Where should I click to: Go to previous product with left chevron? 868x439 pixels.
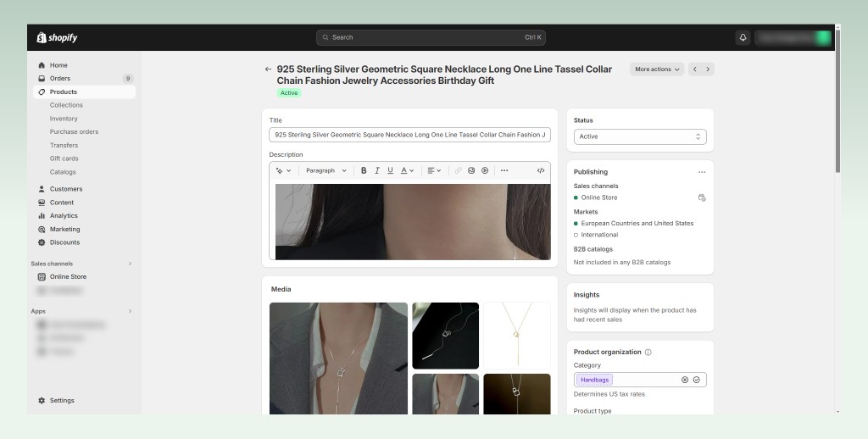pyautogui.click(x=695, y=69)
